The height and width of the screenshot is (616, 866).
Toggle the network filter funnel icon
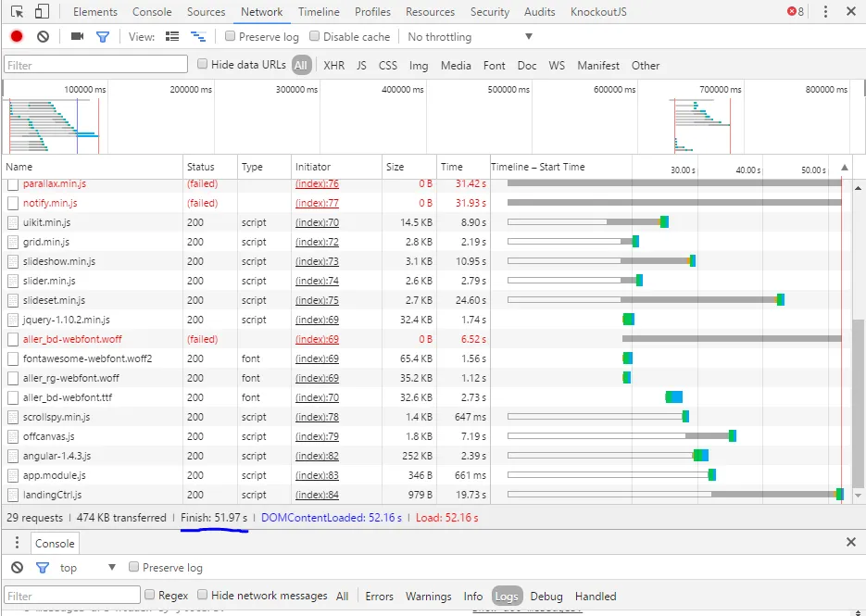(103, 37)
